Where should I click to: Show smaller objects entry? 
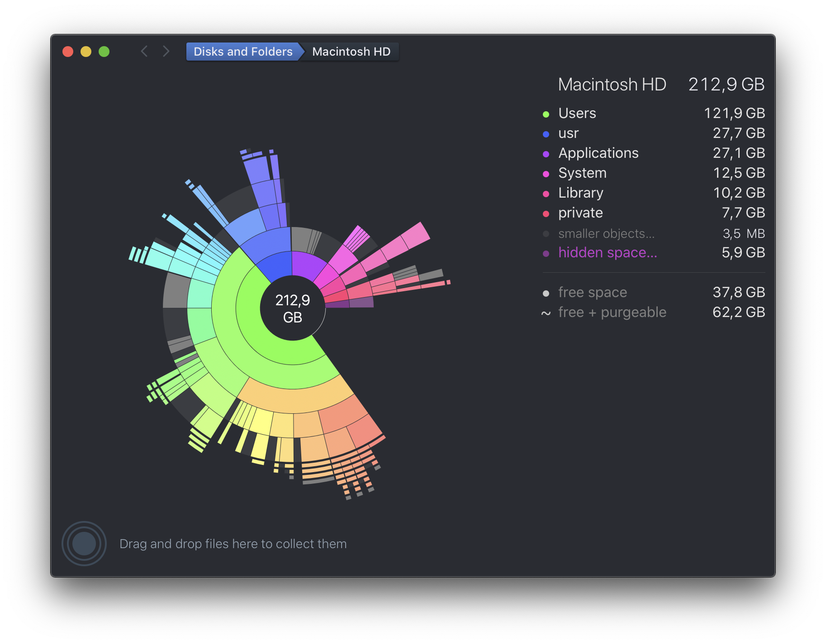coord(654,233)
